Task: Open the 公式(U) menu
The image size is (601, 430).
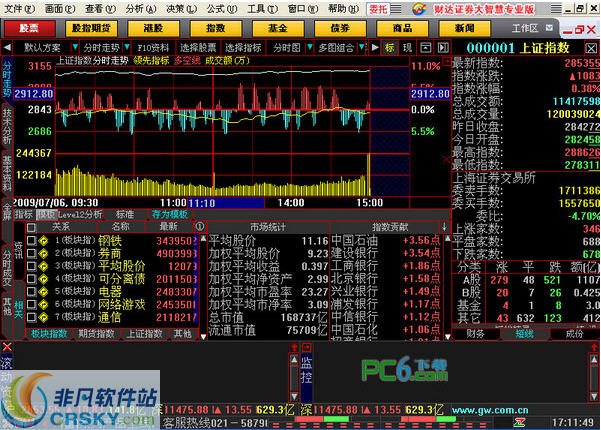Action: click(x=222, y=8)
